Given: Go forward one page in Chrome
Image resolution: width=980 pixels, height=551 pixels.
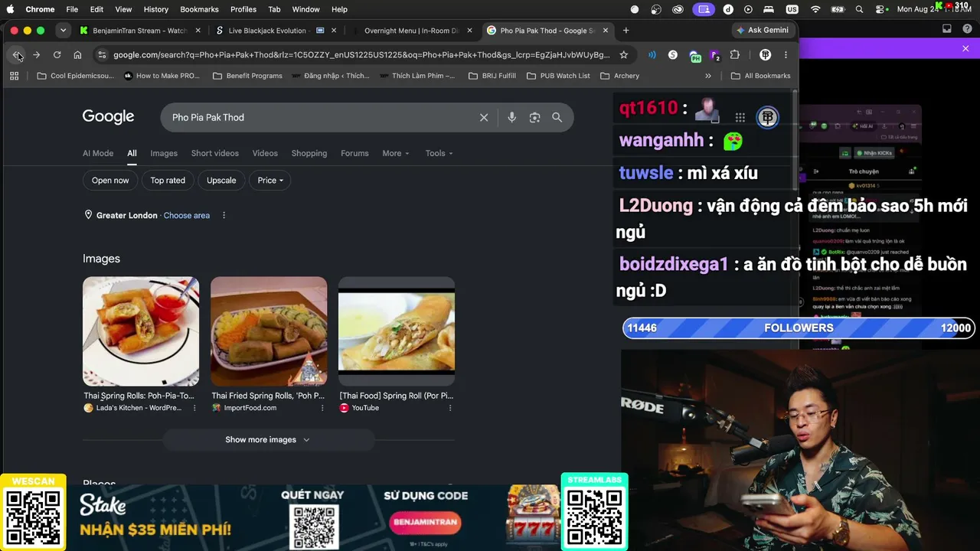Looking at the screenshot, I should 36,55.
